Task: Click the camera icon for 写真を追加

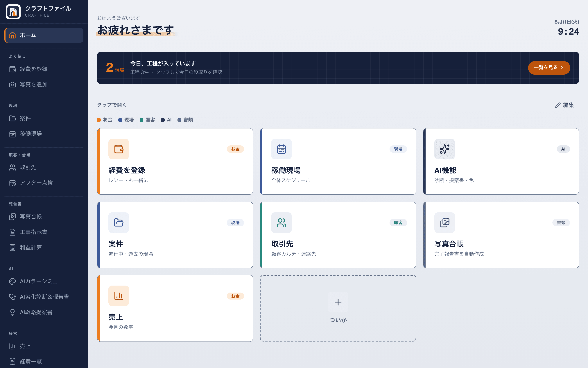Action: 12,84
